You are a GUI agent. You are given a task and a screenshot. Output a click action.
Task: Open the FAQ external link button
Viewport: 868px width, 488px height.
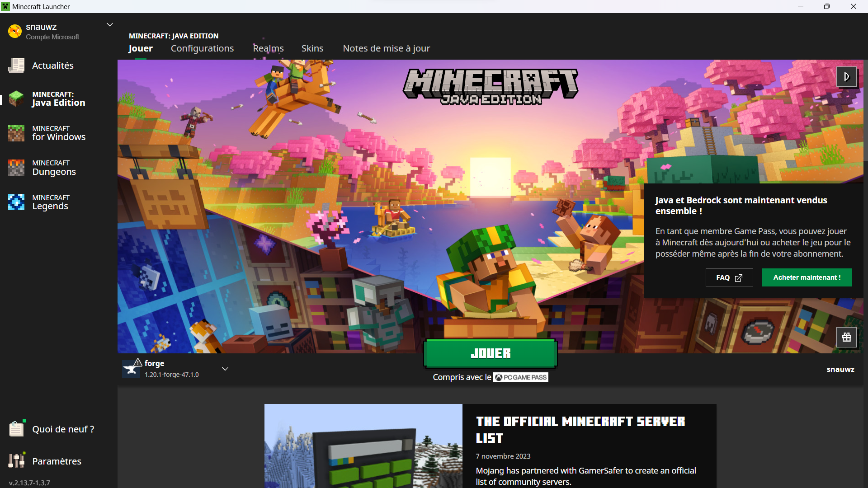click(729, 277)
